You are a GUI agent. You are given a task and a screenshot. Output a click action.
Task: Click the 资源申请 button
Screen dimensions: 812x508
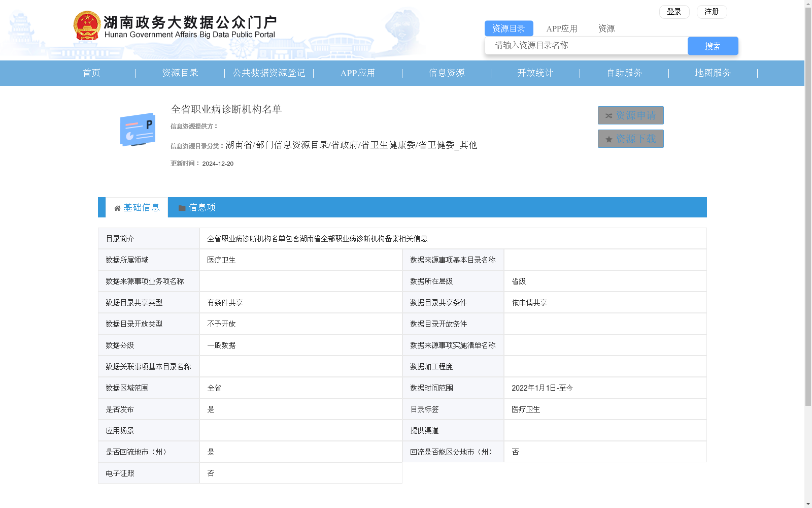pyautogui.click(x=630, y=115)
